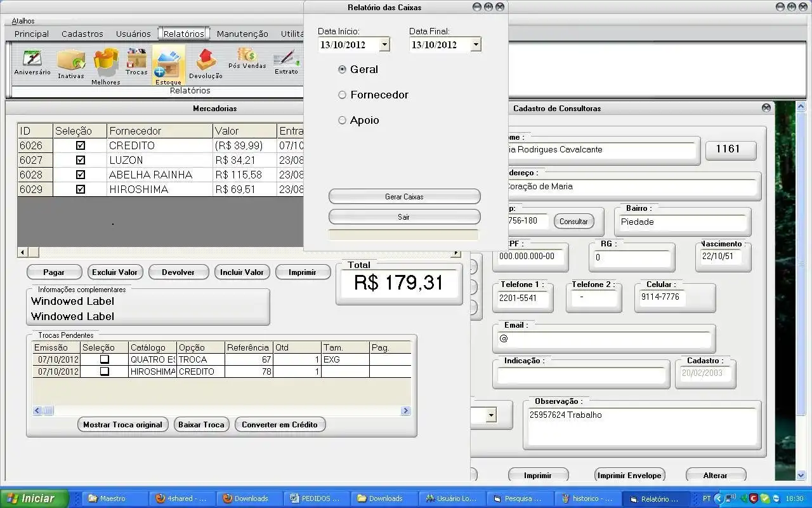Image resolution: width=812 pixels, height=508 pixels.
Task: Uncheck selection for the HIROSHIMA 6029 row
Action: click(x=81, y=189)
